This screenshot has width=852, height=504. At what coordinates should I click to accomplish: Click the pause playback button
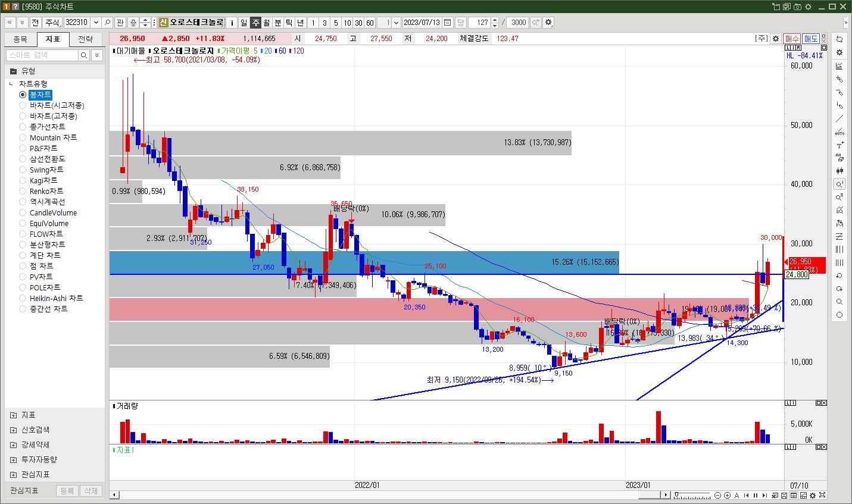tap(756, 495)
